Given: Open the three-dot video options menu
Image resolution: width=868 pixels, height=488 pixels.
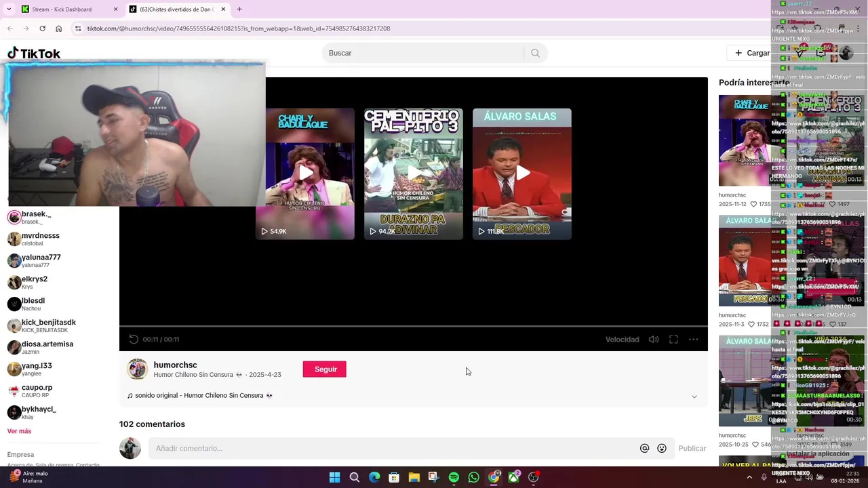Looking at the screenshot, I should 693,339.
